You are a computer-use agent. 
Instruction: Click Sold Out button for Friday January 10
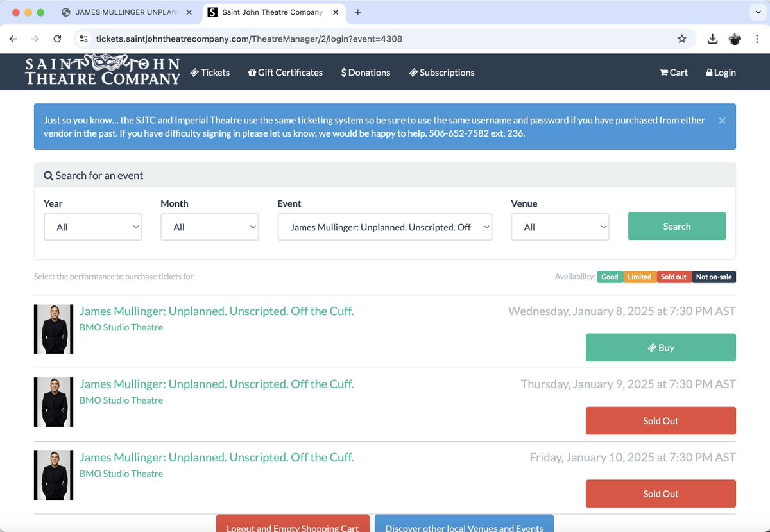point(661,494)
